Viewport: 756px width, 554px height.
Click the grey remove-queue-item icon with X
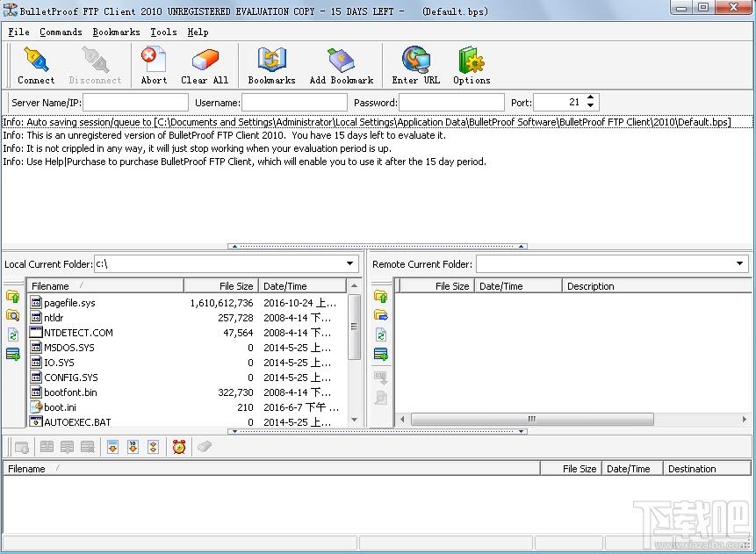(87, 447)
